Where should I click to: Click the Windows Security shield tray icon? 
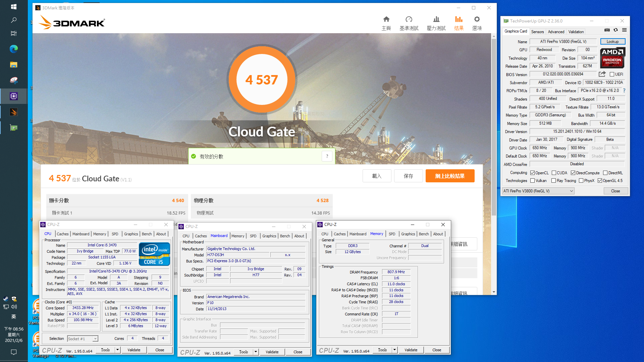point(14,299)
